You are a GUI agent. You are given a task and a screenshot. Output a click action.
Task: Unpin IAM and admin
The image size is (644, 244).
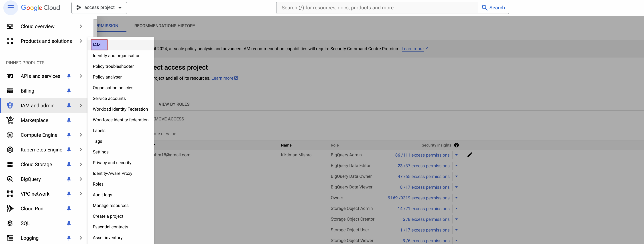tap(69, 105)
